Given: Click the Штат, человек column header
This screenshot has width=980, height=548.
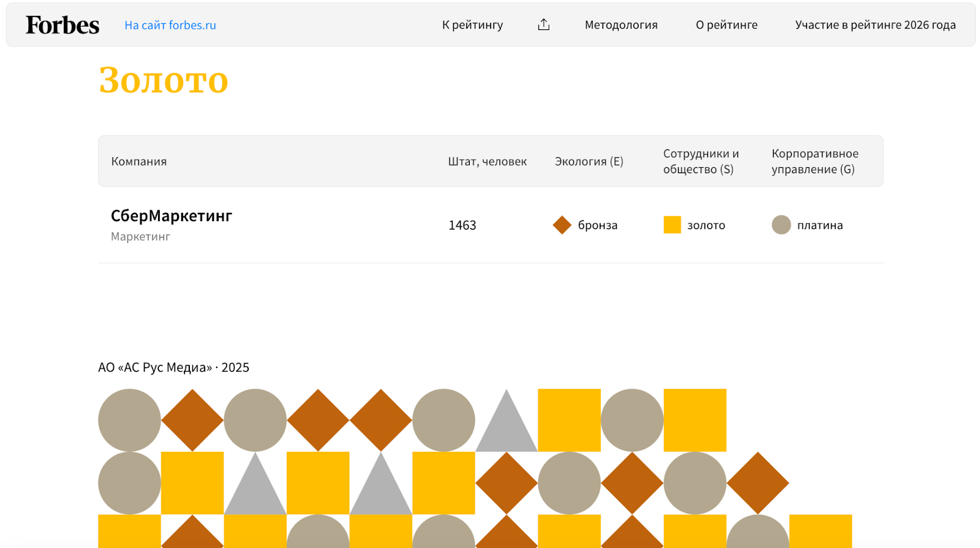Looking at the screenshot, I should click(488, 162).
